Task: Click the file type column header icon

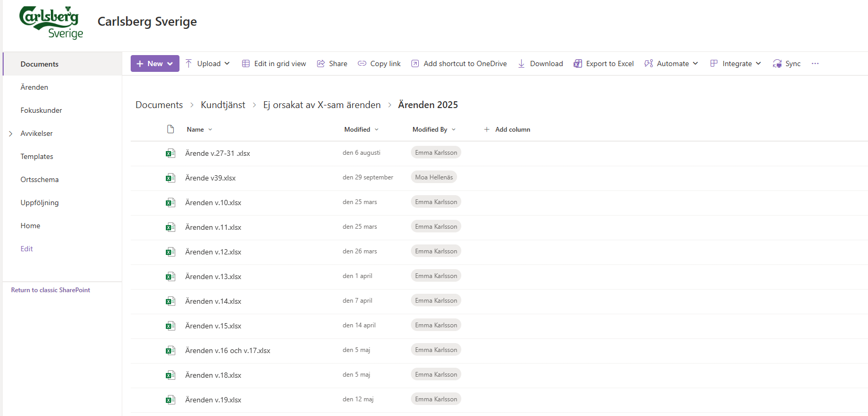Action: (x=171, y=129)
